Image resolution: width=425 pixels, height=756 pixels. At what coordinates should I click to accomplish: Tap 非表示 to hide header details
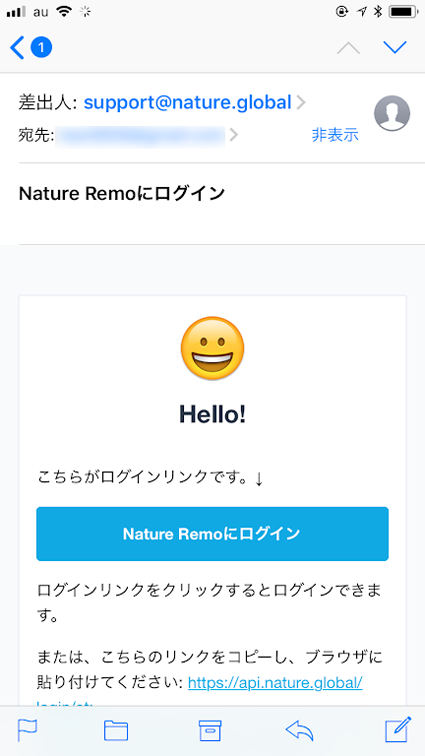pos(335,135)
